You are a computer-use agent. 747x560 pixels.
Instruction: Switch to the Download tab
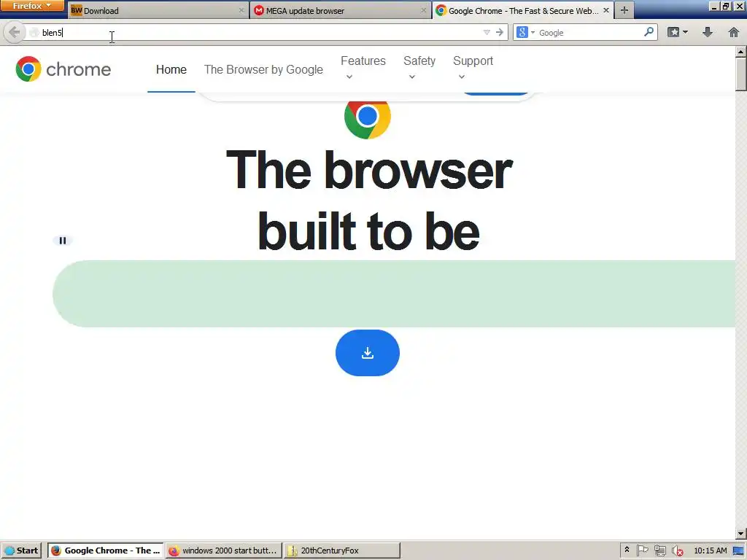pos(158,10)
